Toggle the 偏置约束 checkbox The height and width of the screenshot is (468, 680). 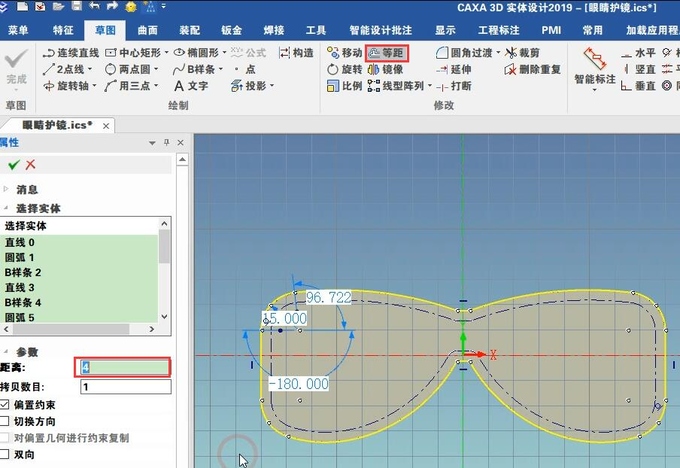coord(4,405)
